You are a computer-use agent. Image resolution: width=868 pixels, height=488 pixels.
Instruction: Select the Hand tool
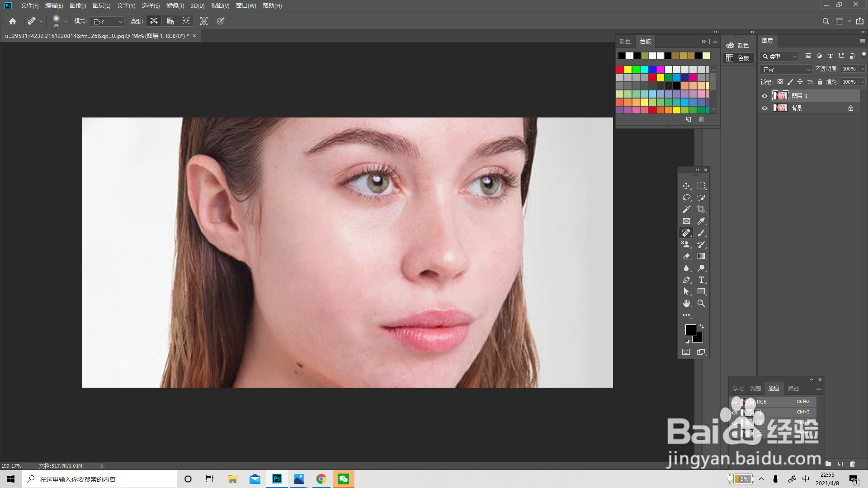[x=686, y=303]
